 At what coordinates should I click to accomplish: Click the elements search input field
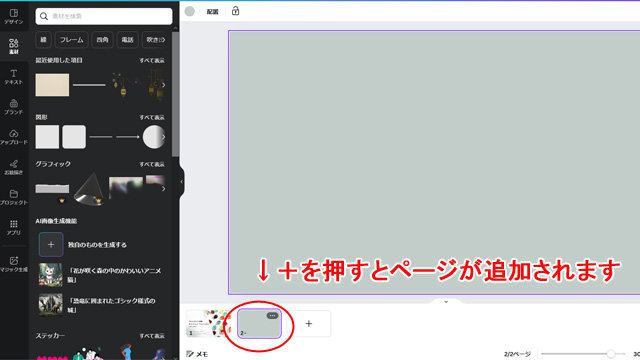pos(104,16)
